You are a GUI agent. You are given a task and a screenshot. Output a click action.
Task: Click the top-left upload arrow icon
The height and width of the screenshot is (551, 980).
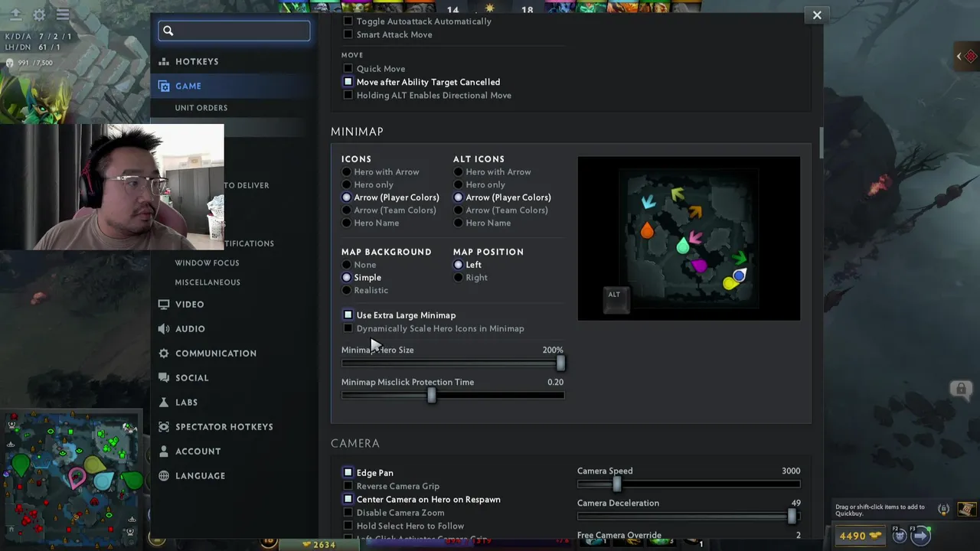[x=15, y=15]
